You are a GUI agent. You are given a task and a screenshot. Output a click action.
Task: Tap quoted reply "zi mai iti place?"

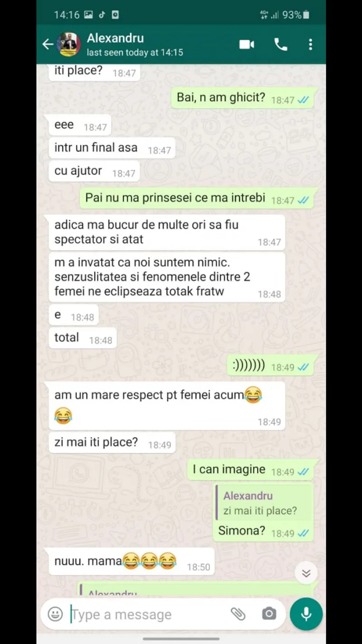pos(264,503)
